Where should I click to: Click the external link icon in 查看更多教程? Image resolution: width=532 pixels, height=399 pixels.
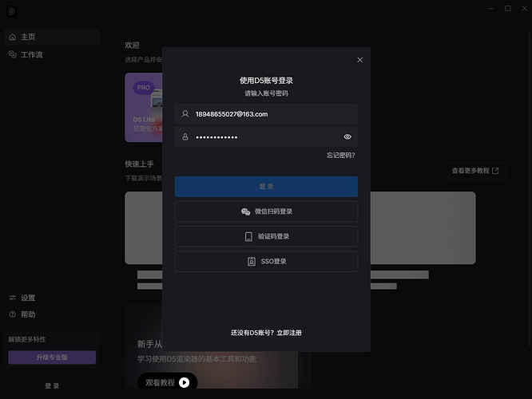[x=495, y=171]
